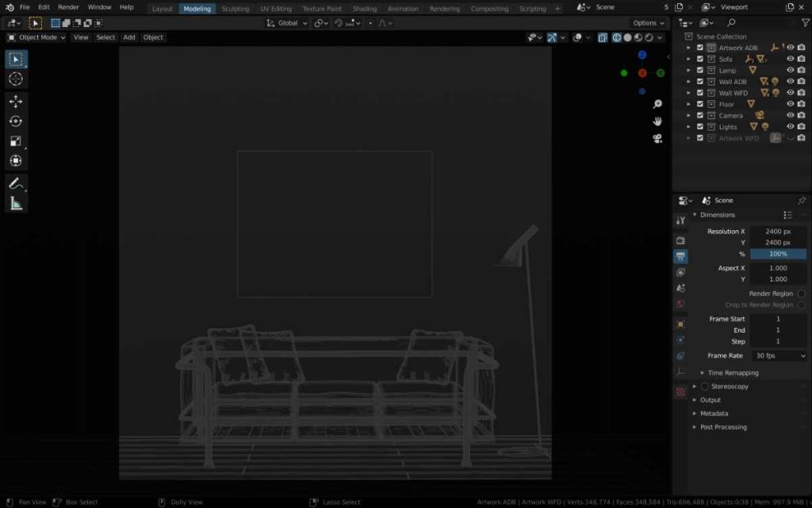Select the Cursor tool in the toolbar
This screenshot has width=812, height=508.
coord(16,79)
